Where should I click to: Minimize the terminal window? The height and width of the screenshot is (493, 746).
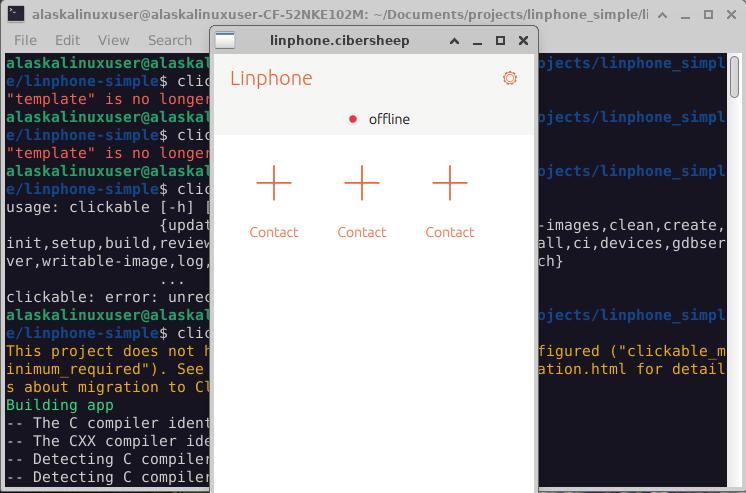pos(685,16)
